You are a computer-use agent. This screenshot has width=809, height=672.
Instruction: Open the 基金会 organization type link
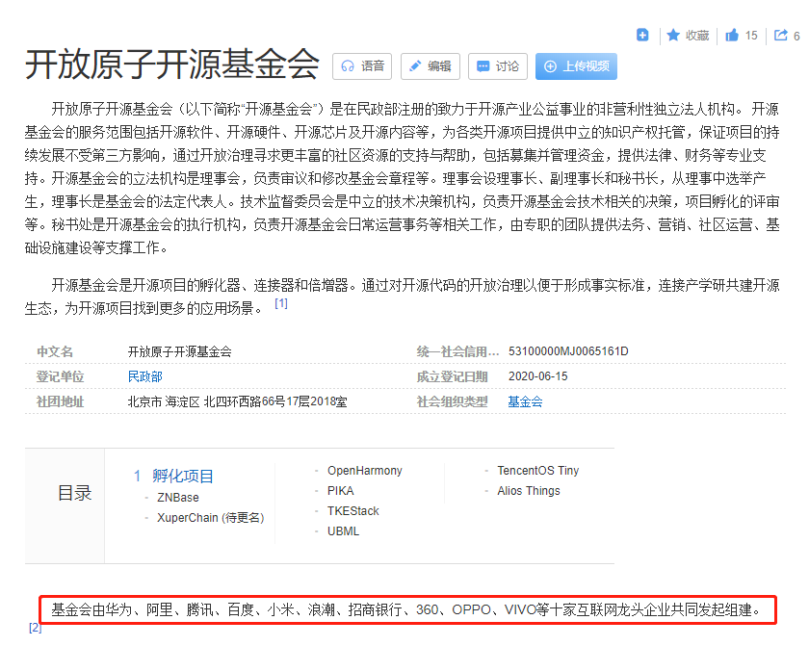(525, 401)
